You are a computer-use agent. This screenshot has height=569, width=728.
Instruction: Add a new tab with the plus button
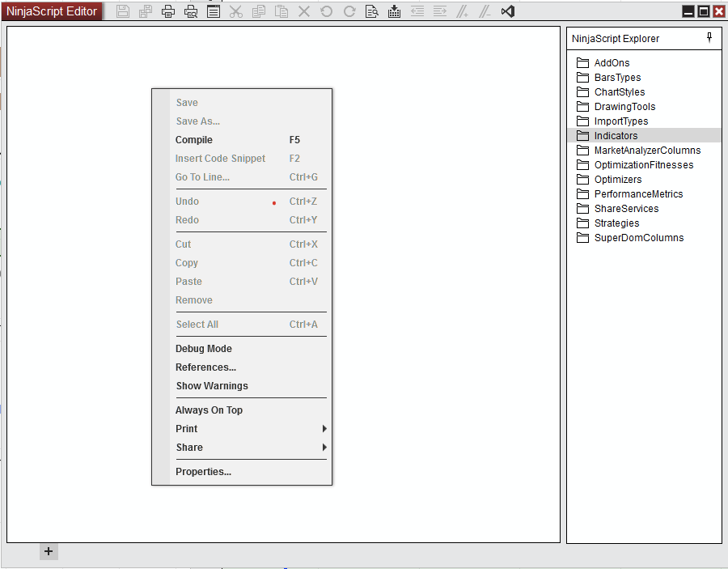coord(49,551)
